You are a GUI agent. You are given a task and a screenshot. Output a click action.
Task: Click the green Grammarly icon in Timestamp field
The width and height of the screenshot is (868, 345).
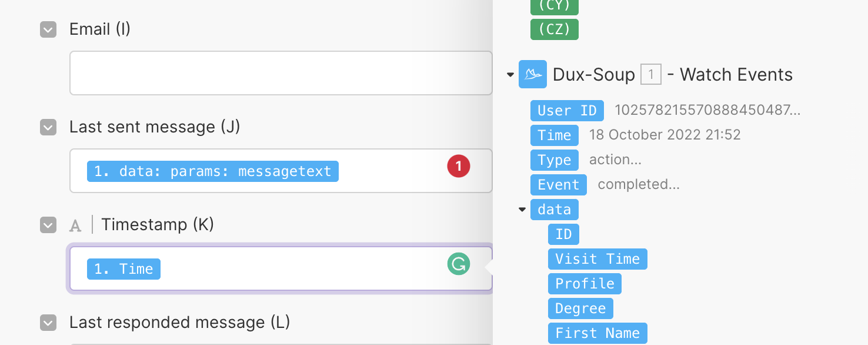point(458,264)
